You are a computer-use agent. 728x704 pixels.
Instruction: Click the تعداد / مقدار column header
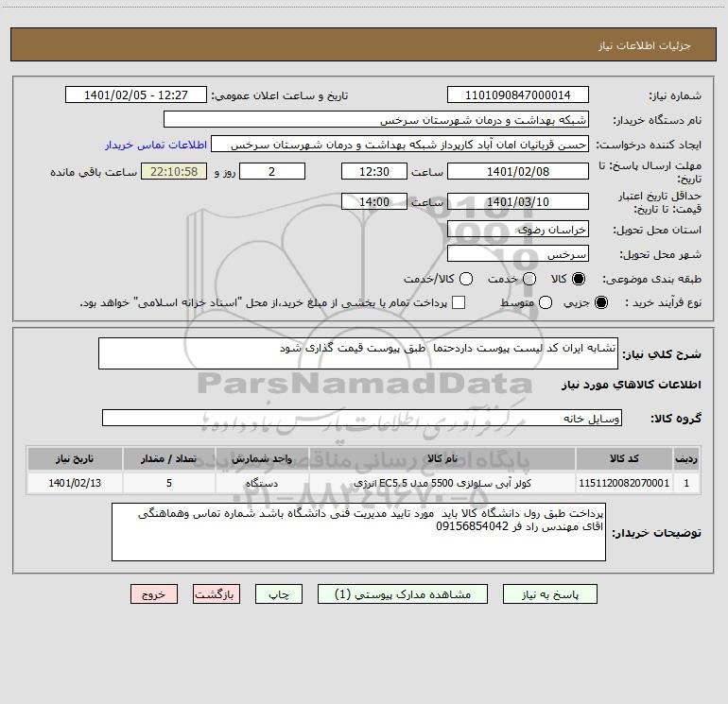pyautogui.click(x=169, y=458)
